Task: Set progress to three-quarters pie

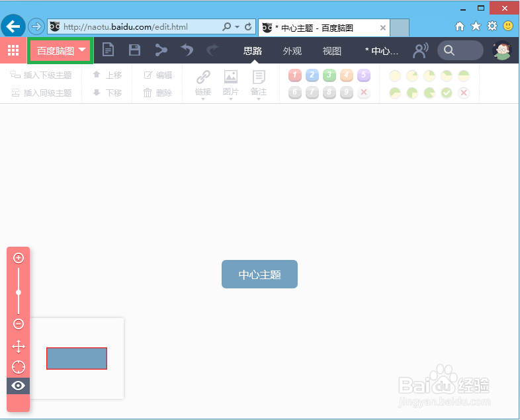Action: tap(412, 93)
